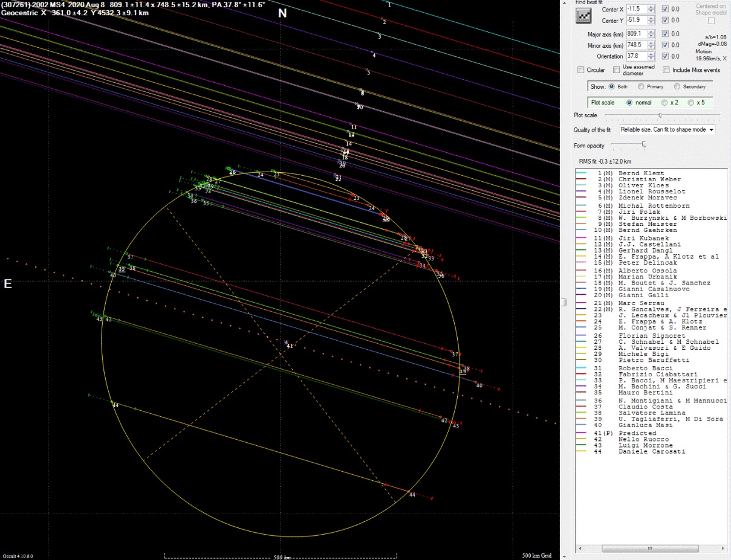
Task: Click the Orientation value field
Action: 636,56
